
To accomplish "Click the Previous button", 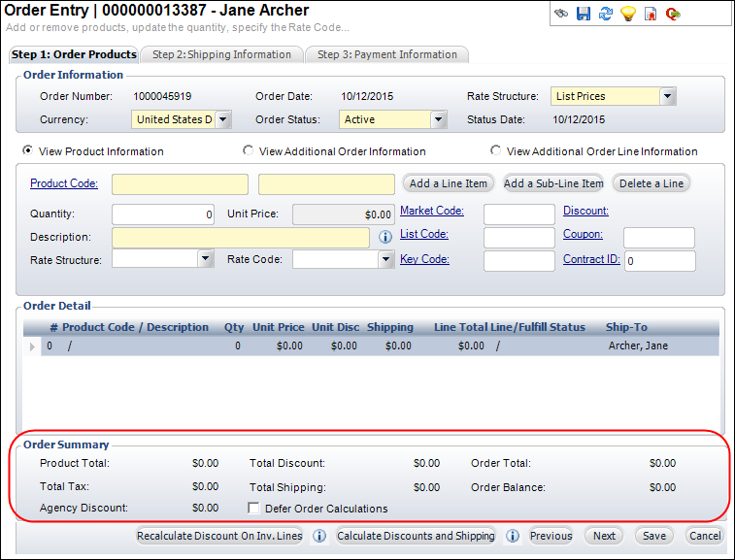I will coord(551,536).
